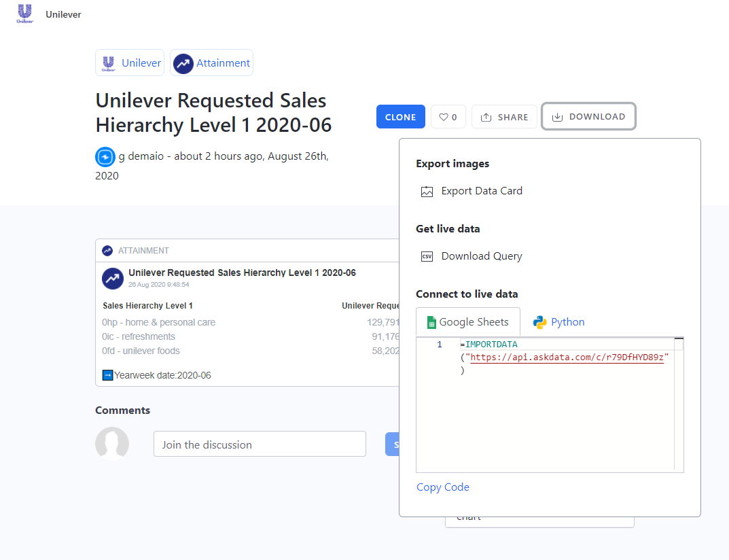Click the Attainment trend icon in the tag
The image size is (729, 560).
183,64
